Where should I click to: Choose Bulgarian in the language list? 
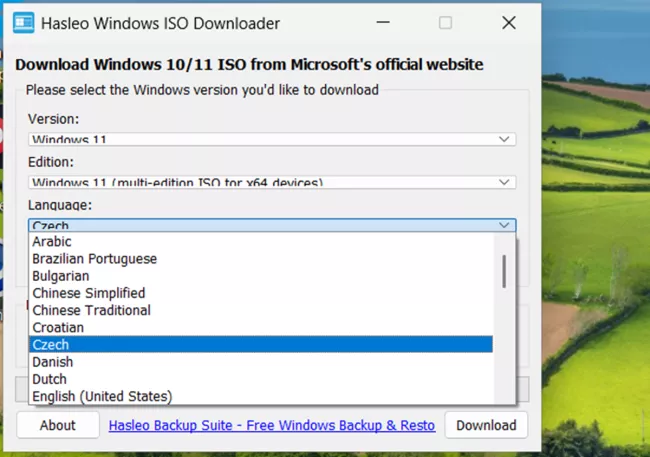(261, 276)
